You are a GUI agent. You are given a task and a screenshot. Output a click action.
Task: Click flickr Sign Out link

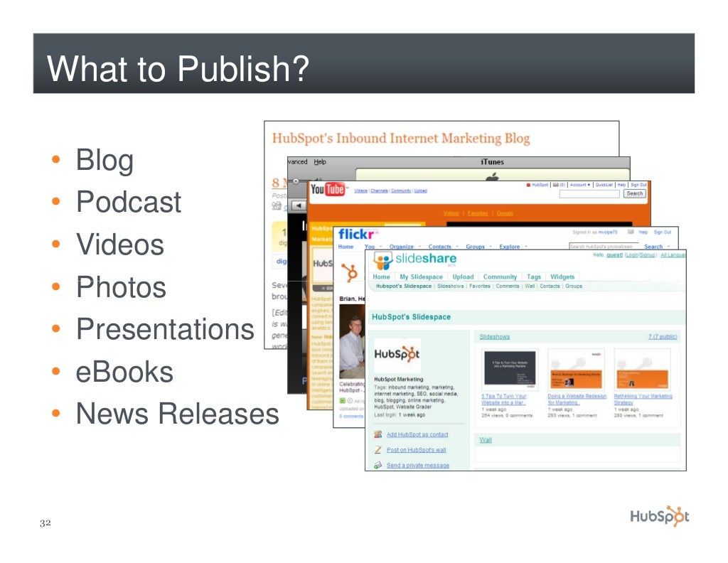point(663,232)
